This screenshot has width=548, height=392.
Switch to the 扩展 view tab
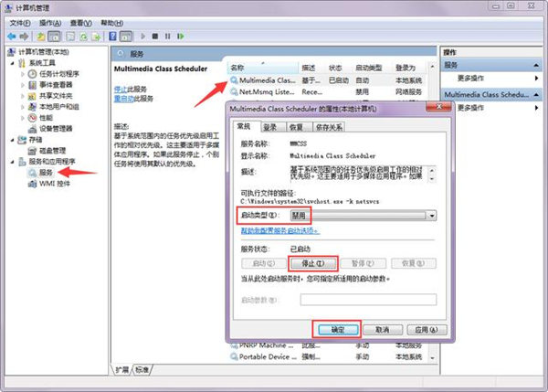pos(122,370)
